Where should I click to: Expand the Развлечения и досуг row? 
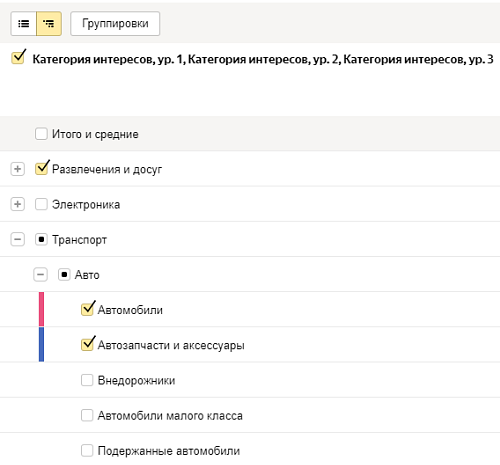click(x=17, y=169)
